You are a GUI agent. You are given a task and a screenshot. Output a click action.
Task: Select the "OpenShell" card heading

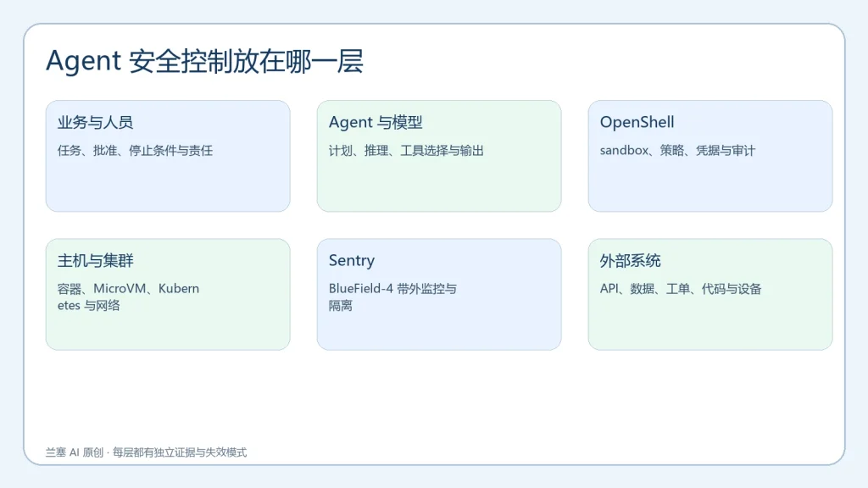coord(637,122)
